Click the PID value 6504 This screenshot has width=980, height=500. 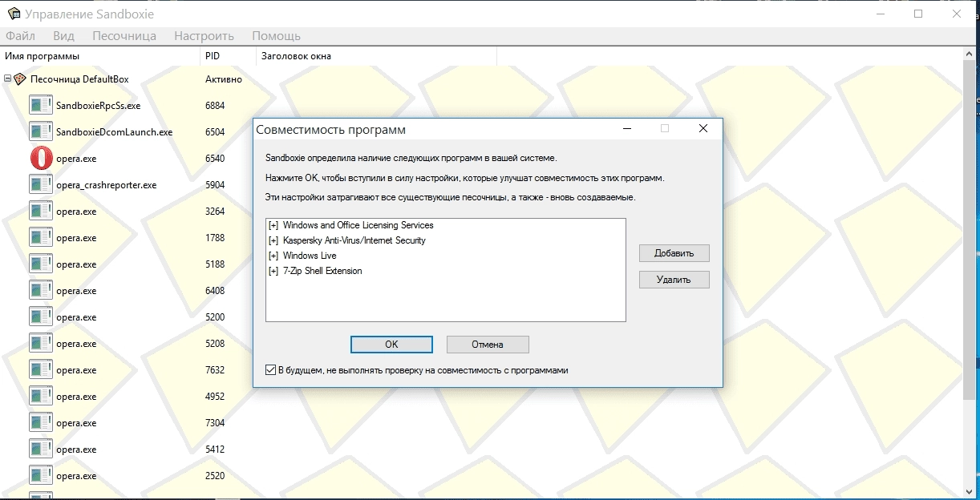coord(215,131)
